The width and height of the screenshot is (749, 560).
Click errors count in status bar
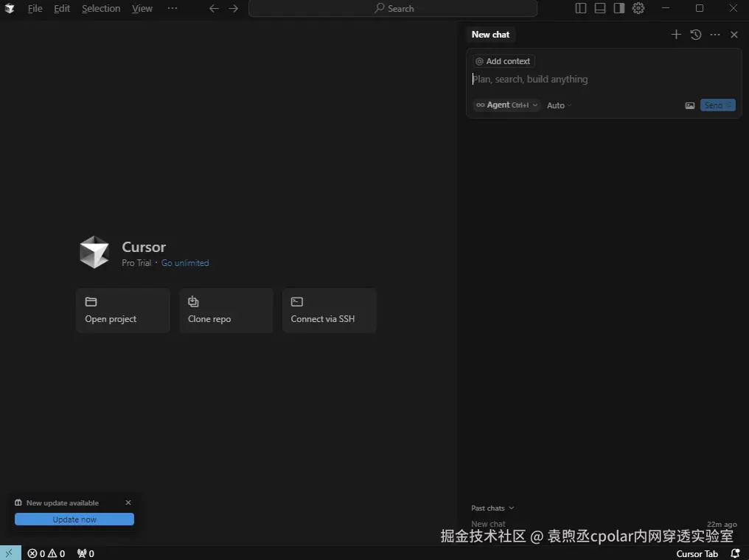tap(36, 553)
